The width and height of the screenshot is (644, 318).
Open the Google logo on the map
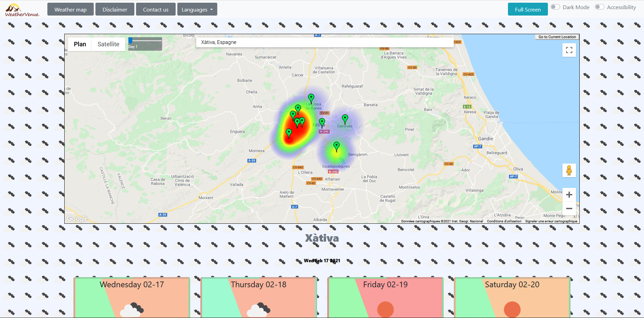(x=77, y=219)
